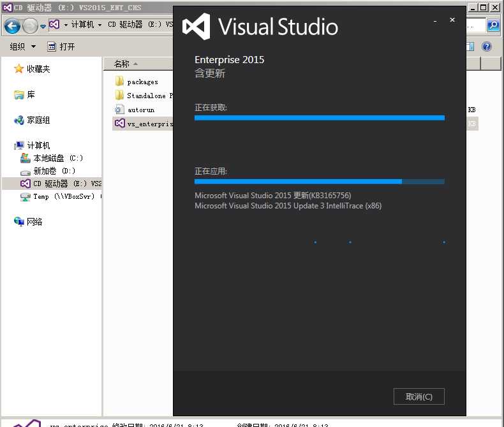Click the KB3165756 update status text
Image resolution: width=504 pixels, height=427 pixels.
(273, 195)
